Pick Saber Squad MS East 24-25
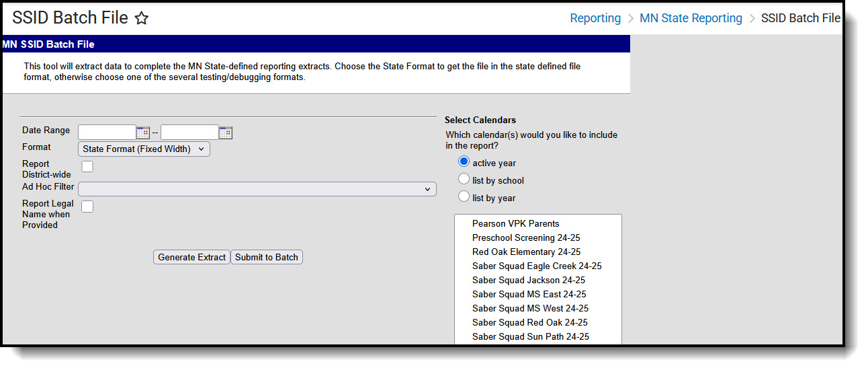Image resolution: width=868 pixels, height=370 pixels. point(529,294)
